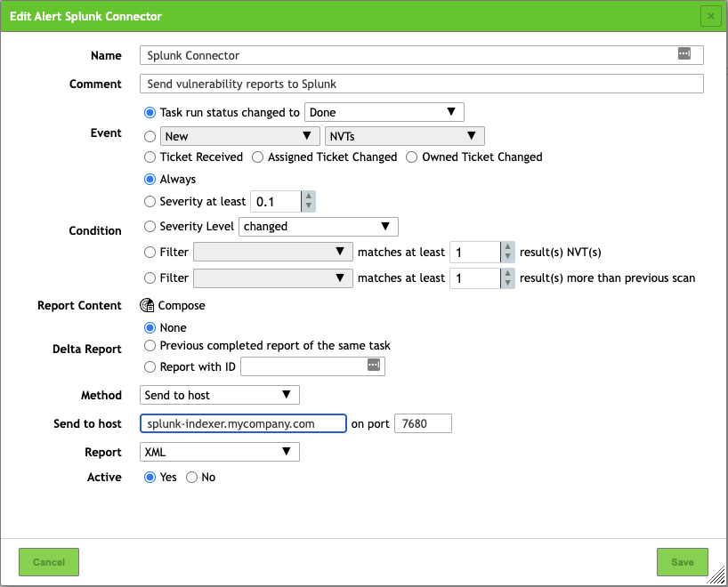This screenshot has height=587, width=728.
Task: Set Active to No
Action: coord(191,477)
